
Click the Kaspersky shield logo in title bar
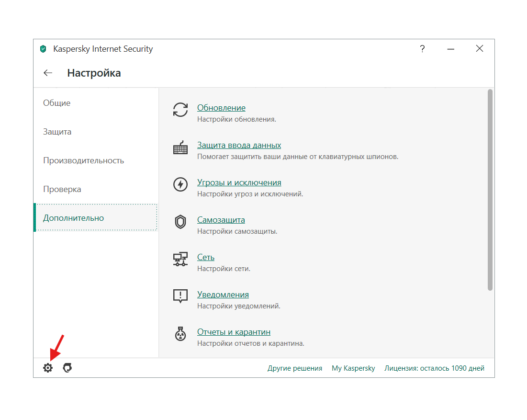point(43,49)
